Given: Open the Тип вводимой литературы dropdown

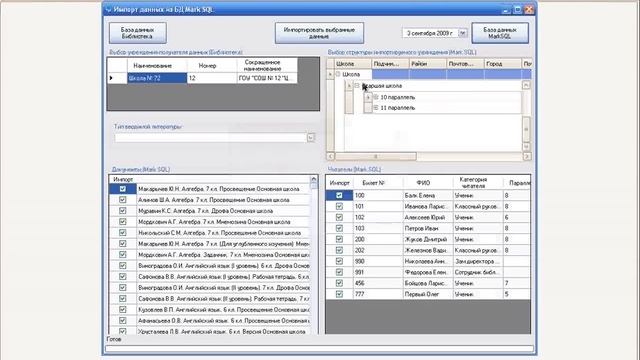Looking at the screenshot, I should 311,138.
